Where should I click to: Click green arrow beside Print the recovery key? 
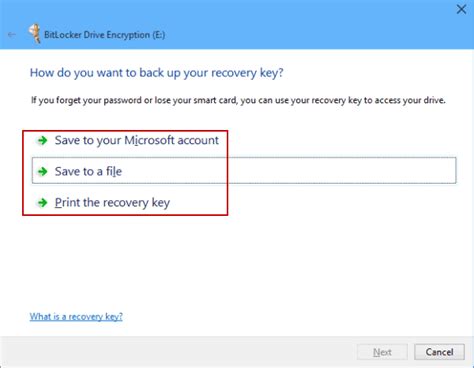(x=42, y=203)
